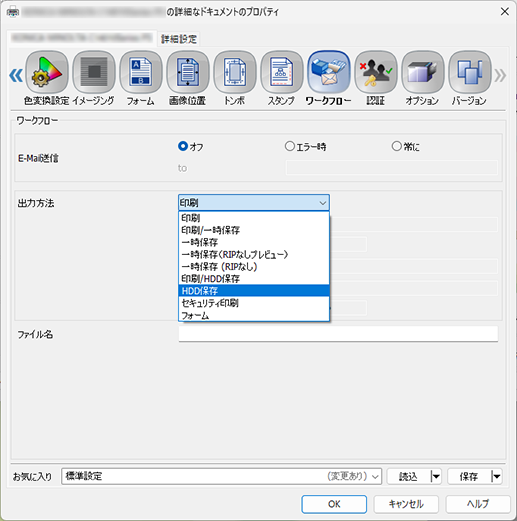Choose フォーム option in dropdown list
Screen dimensions: 517x521
point(254,315)
